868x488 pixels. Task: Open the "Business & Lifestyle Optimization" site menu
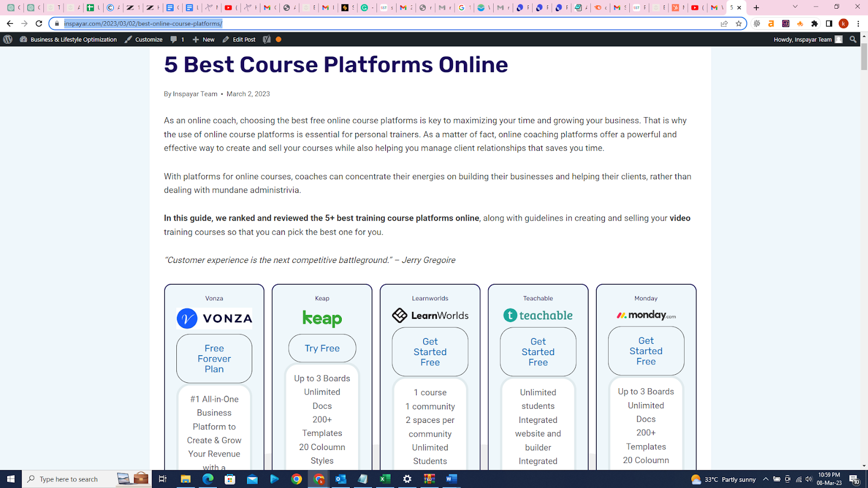[68, 40]
